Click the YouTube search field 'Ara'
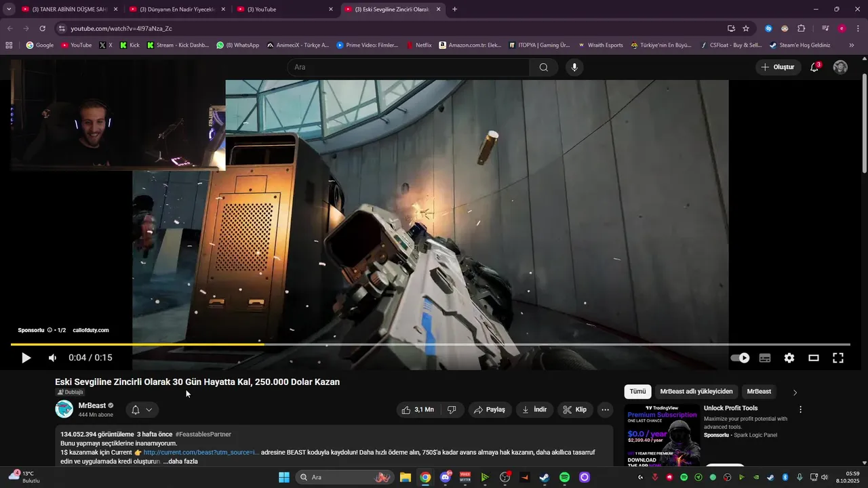 point(408,67)
